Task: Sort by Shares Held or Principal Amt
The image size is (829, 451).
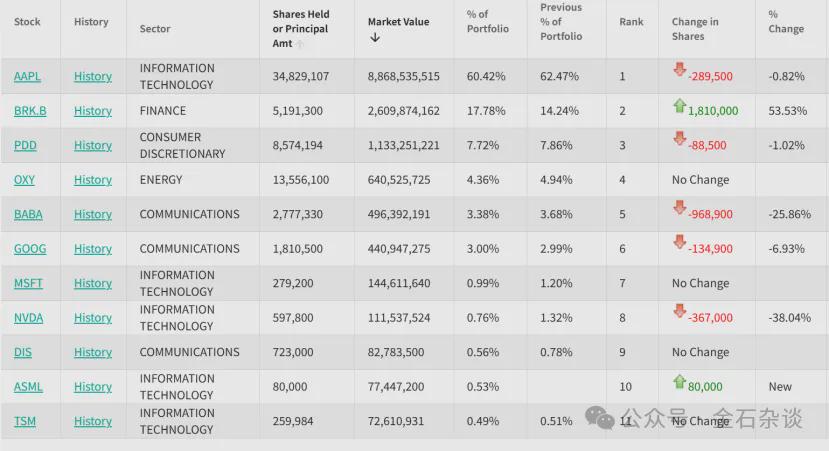Action: [x=300, y=29]
